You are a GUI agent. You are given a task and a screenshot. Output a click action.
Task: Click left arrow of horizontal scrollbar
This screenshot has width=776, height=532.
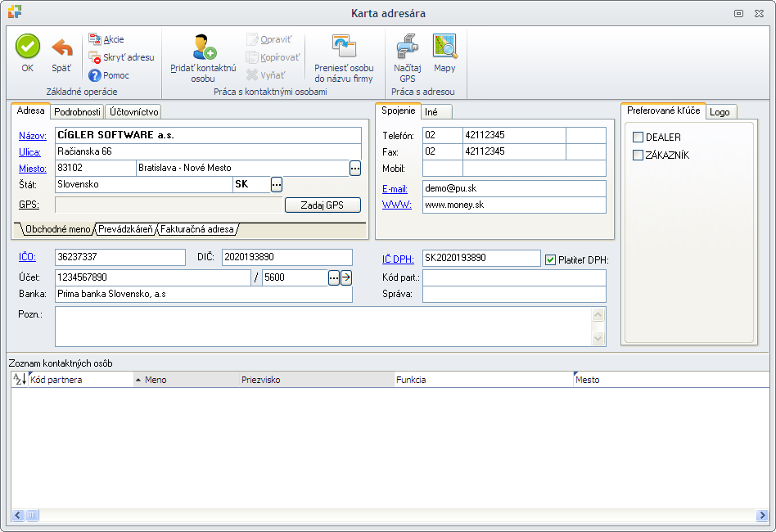click(18, 515)
